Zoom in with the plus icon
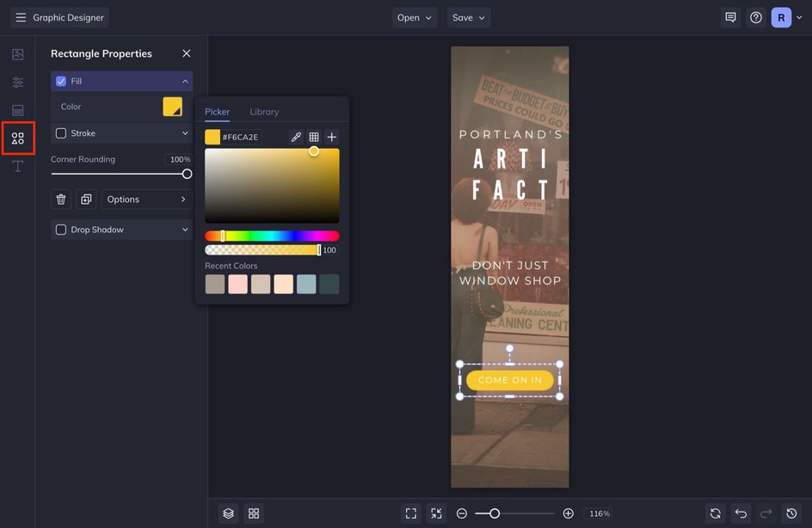Screen dimensions: 812x528 568,513
